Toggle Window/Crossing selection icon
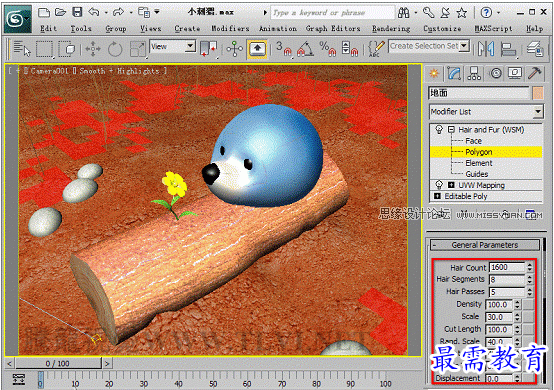This screenshot has height=390, width=554. tap(67, 49)
